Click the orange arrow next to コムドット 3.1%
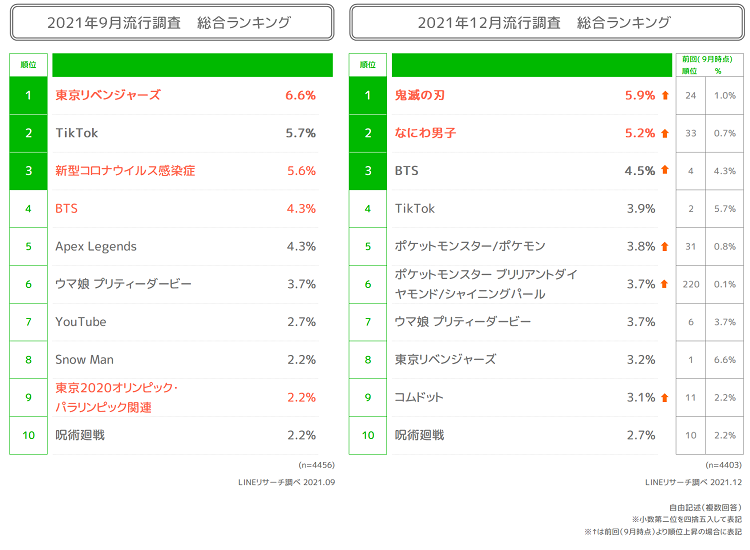The width and height of the screenshot is (750, 550). [665, 398]
